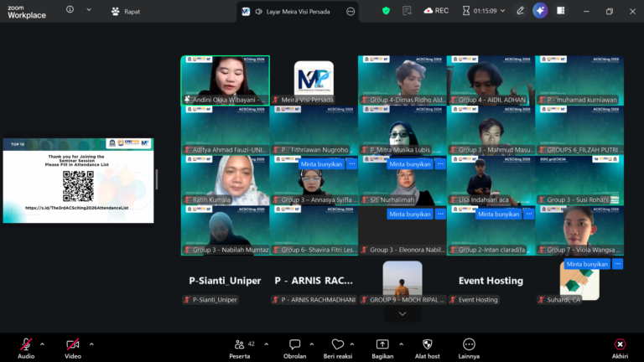Select P - muhamad kurniawan tile
This screenshot has height=362, width=644.
click(x=580, y=80)
